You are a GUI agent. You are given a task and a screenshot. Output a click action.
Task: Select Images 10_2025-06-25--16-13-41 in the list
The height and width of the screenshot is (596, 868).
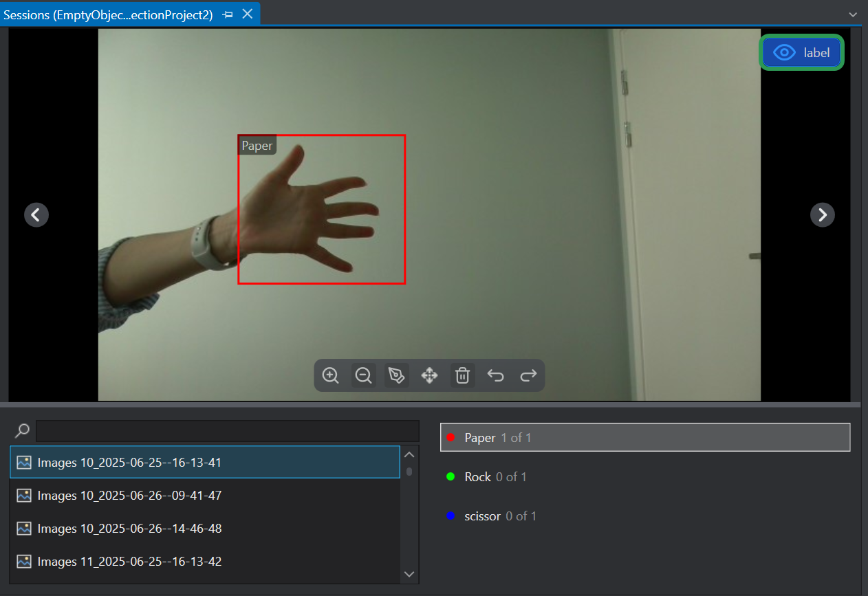[205, 462]
